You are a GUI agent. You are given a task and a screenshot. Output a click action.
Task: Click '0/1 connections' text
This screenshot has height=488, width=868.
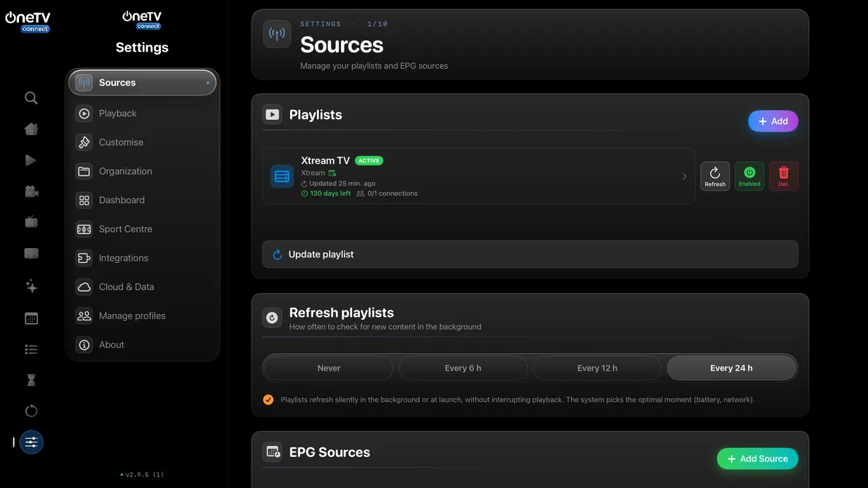tap(393, 193)
